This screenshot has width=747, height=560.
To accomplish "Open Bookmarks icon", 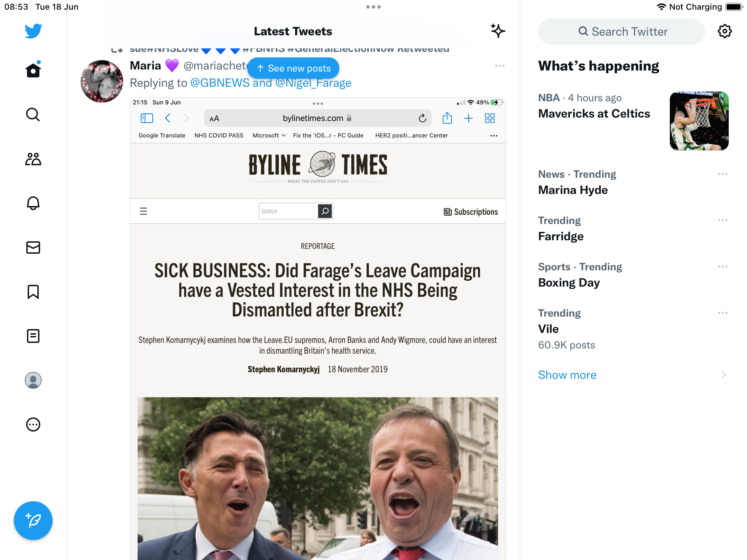I will (33, 292).
